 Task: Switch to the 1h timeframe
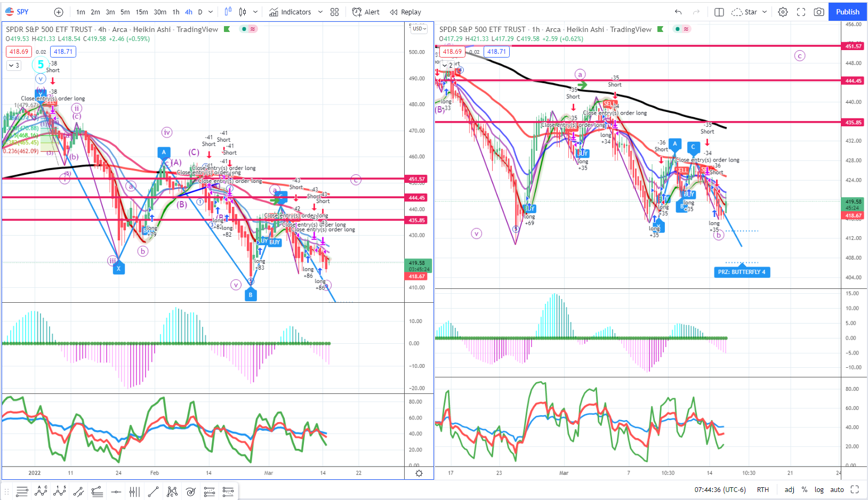coord(176,12)
